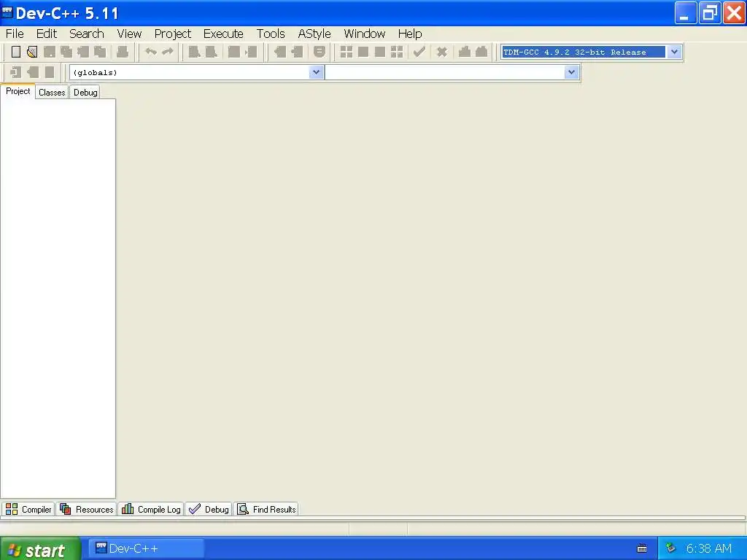Click the Insert snippet toolbar icon
747x560 pixels.
(x=280, y=52)
